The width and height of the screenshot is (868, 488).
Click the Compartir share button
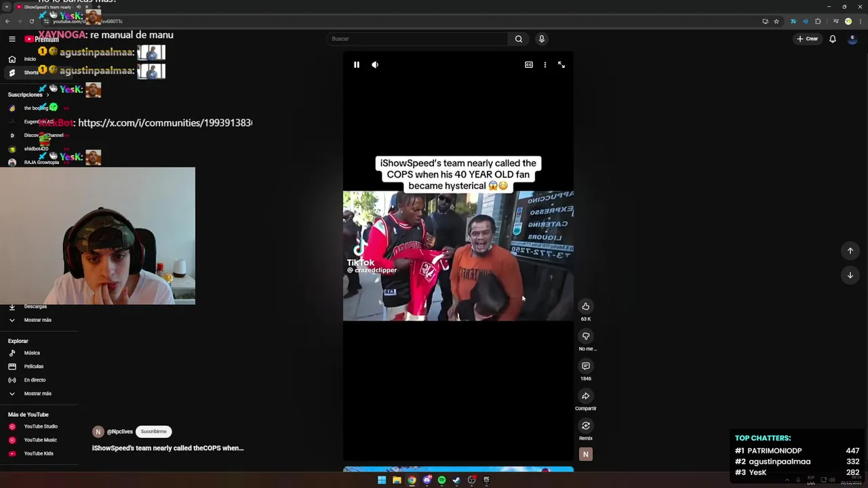586,396
